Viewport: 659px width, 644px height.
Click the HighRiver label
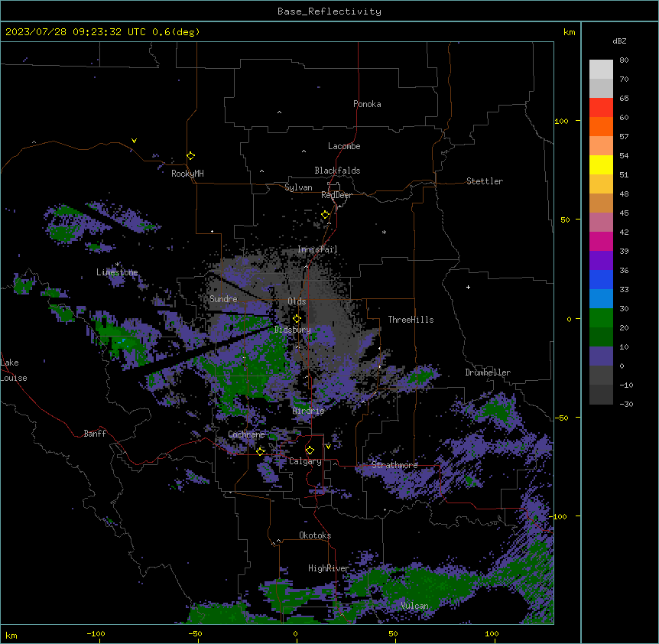[x=329, y=568]
